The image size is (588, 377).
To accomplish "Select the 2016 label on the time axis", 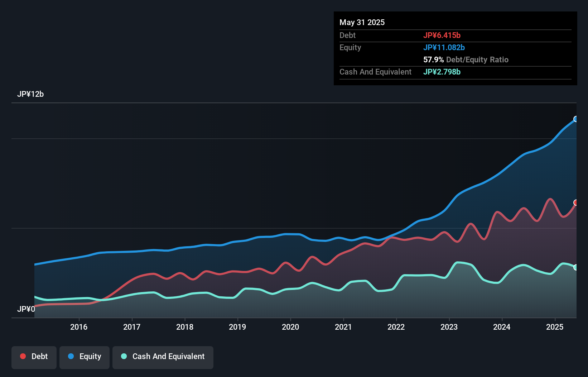I will pos(79,327).
